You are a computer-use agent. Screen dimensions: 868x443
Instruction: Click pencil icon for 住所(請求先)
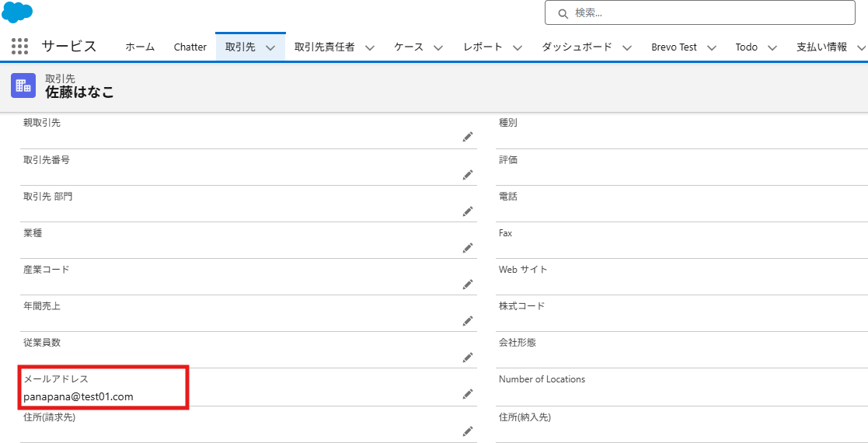coord(468,431)
